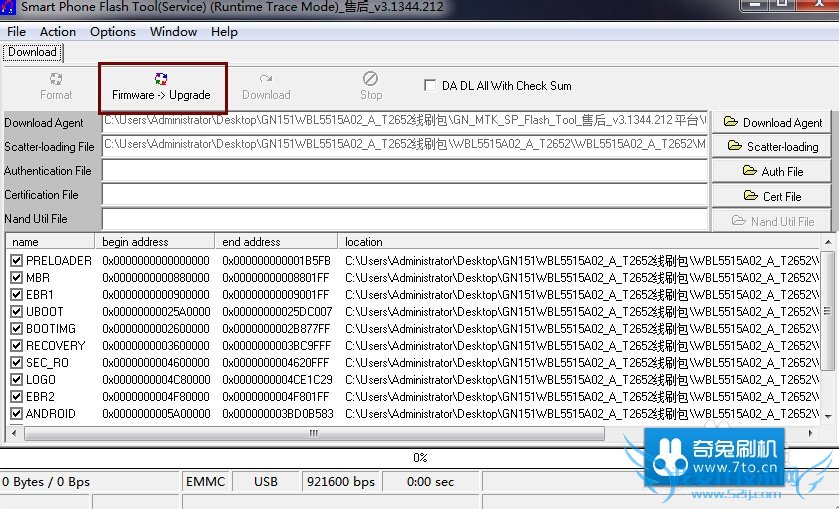This screenshot has width=839, height=509.
Task: Click the Format toolbar icon
Action: [x=56, y=79]
